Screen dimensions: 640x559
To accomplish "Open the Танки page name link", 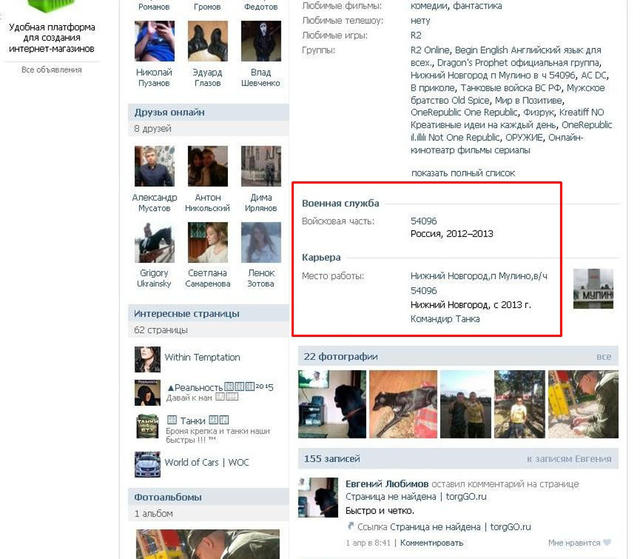I will pyautogui.click(x=192, y=420).
